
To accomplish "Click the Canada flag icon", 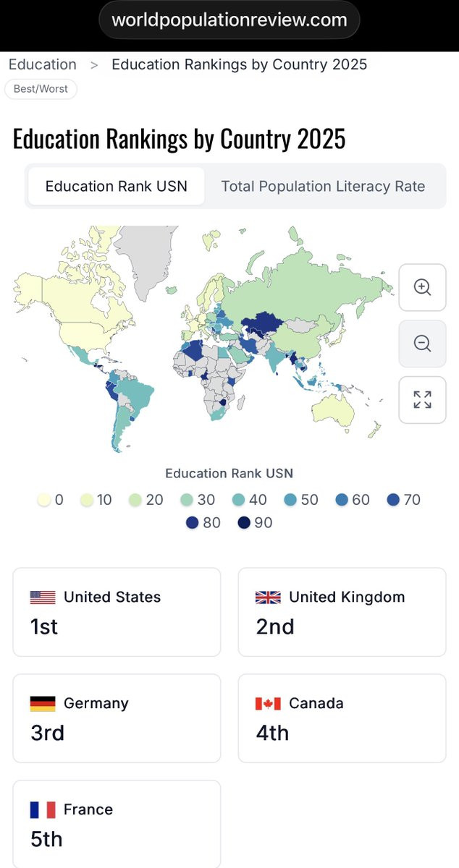I will click(268, 704).
